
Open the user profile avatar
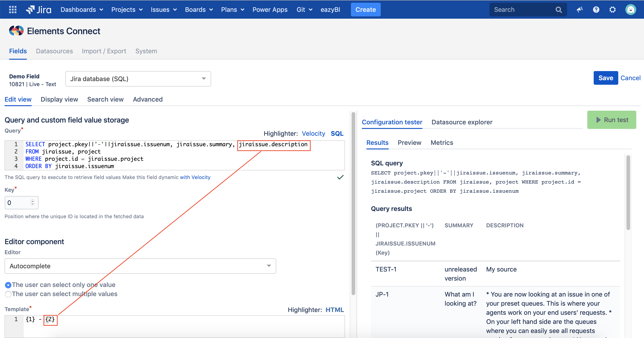point(631,10)
